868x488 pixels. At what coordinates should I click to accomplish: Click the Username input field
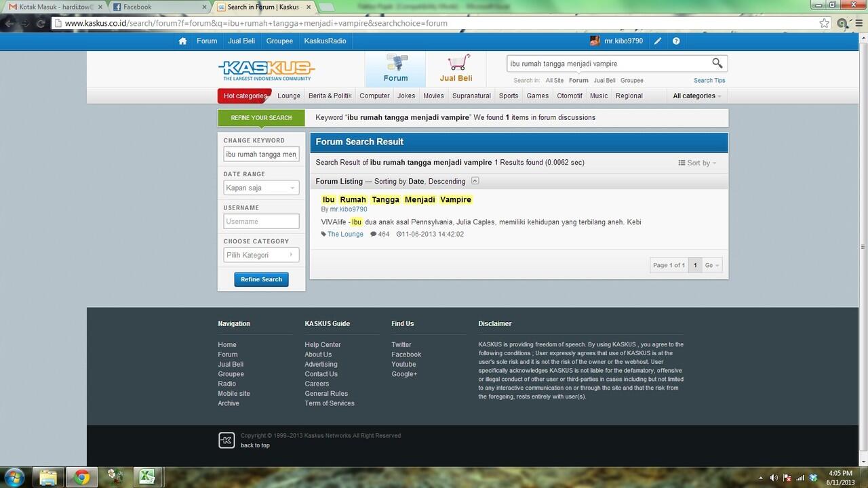tap(261, 222)
